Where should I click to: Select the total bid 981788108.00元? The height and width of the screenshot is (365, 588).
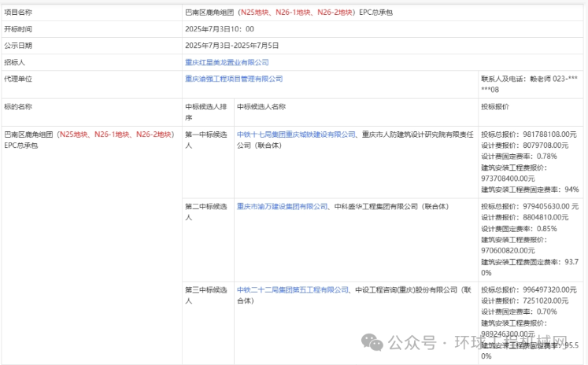(x=549, y=135)
